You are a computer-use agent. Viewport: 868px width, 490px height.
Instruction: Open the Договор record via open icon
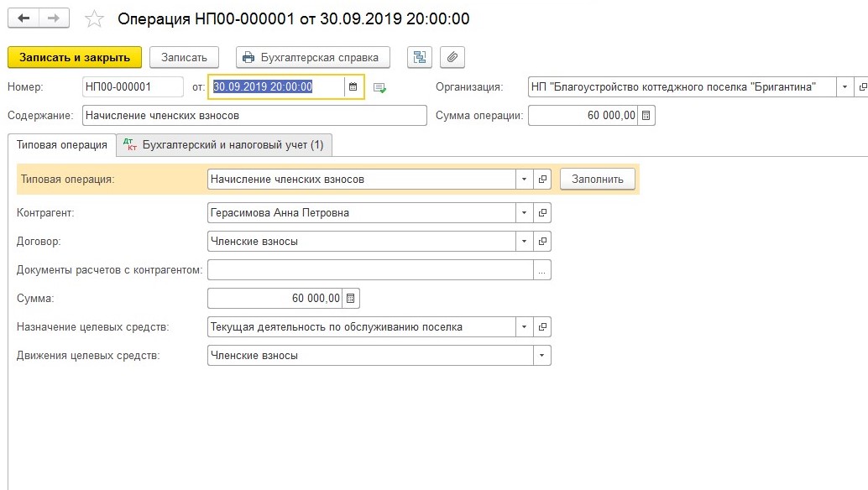(542, 242)
